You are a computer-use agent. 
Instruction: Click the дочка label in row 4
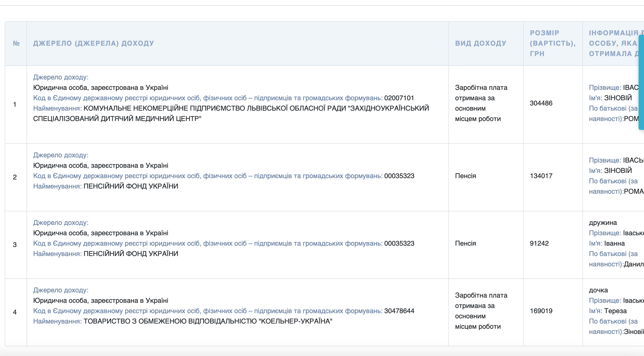coord(598,290)
